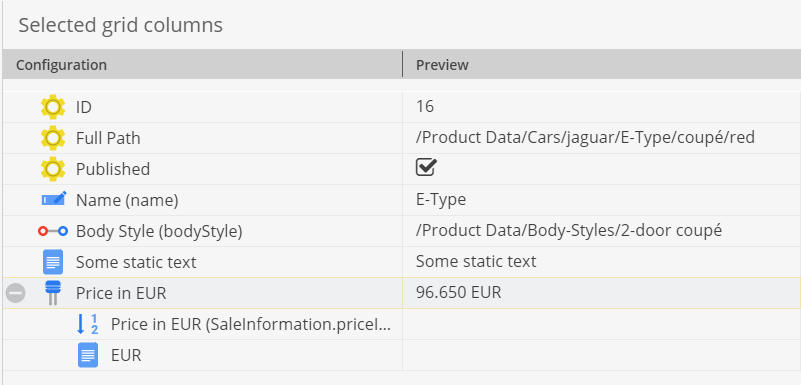Click preview path Body-Styles/2-door coupé
This screenshot has width=801, height=385.
click(569, 231)
